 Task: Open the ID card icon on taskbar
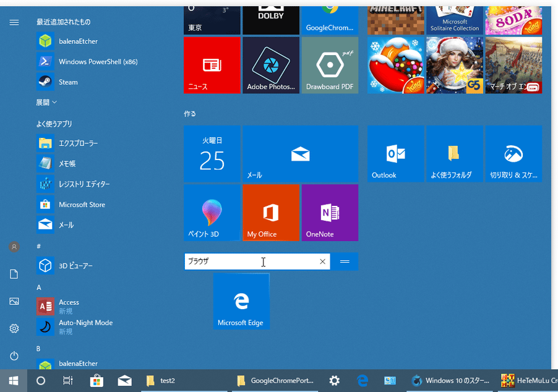coord(390,381)
